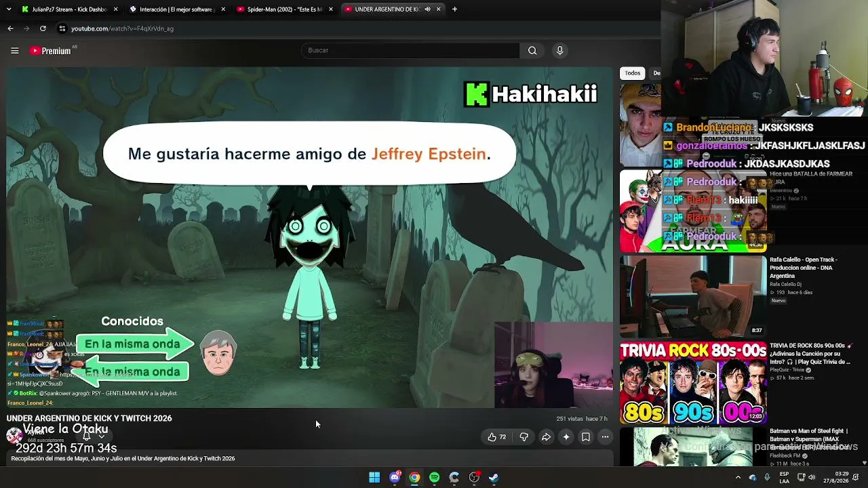Show hidden system tray icons chevron
Image resolution: width=868 pixels, height=488 pixels.
[738, 477]
